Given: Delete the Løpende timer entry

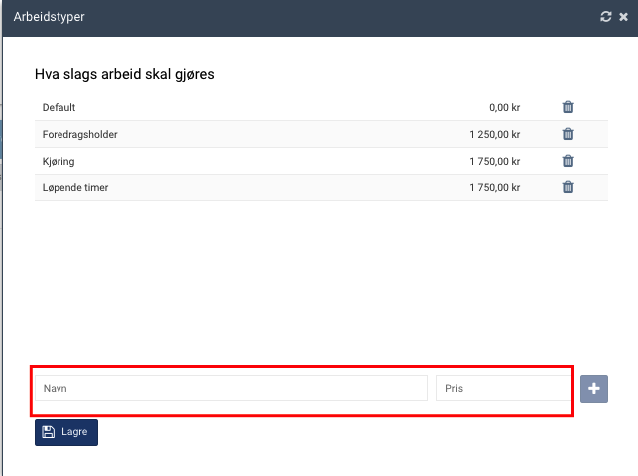Looking at the screenshot, I should pos(568,186).
